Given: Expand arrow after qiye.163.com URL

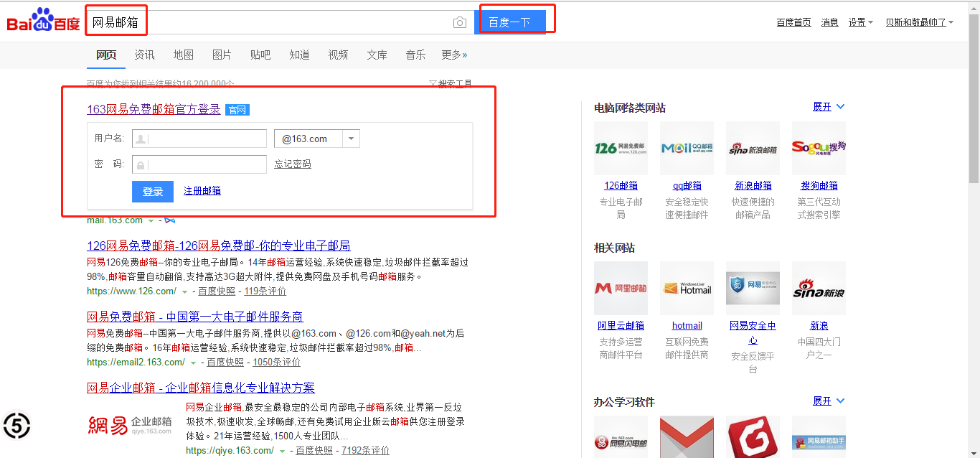Looking at the screenshot, I should coord(282,451).
